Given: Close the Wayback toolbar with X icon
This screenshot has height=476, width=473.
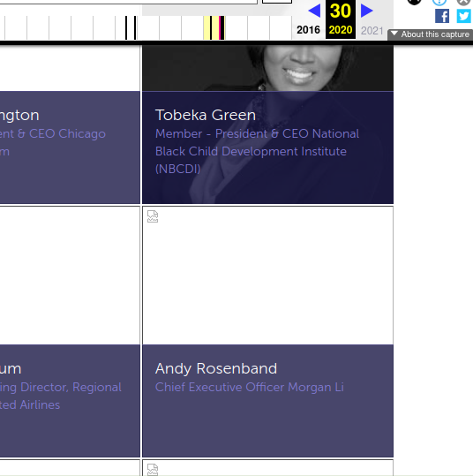Looking at the screenshot, I should [463, 3].
